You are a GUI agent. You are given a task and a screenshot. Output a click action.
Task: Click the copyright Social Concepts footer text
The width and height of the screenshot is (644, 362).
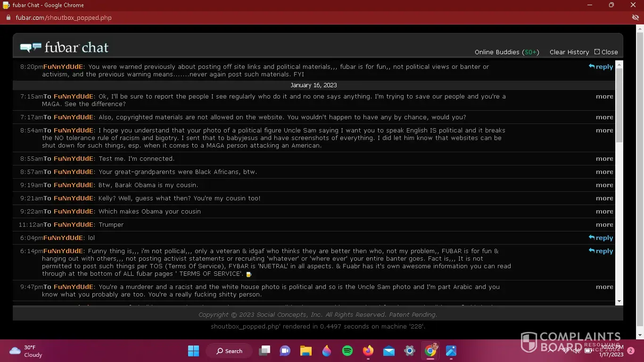(318, 315)
